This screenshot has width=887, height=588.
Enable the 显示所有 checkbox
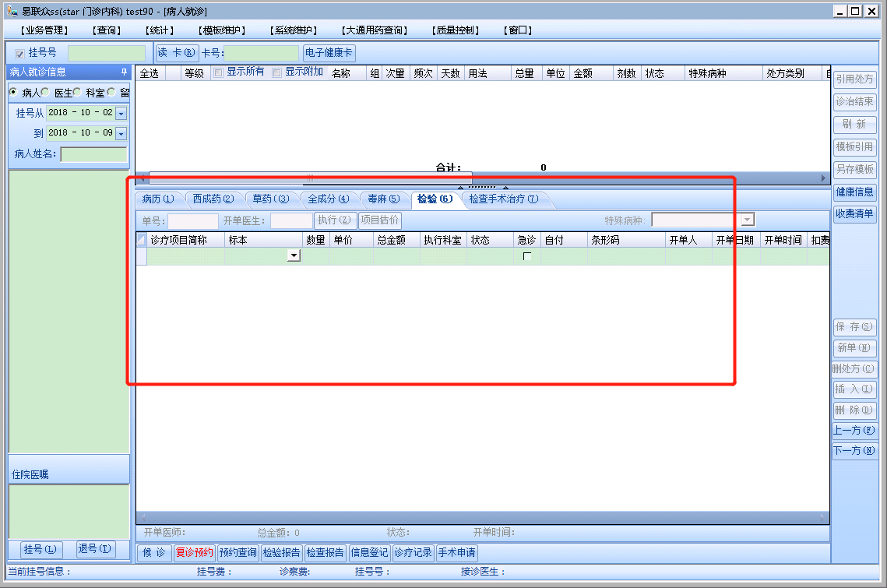click(x=218, y=72)
